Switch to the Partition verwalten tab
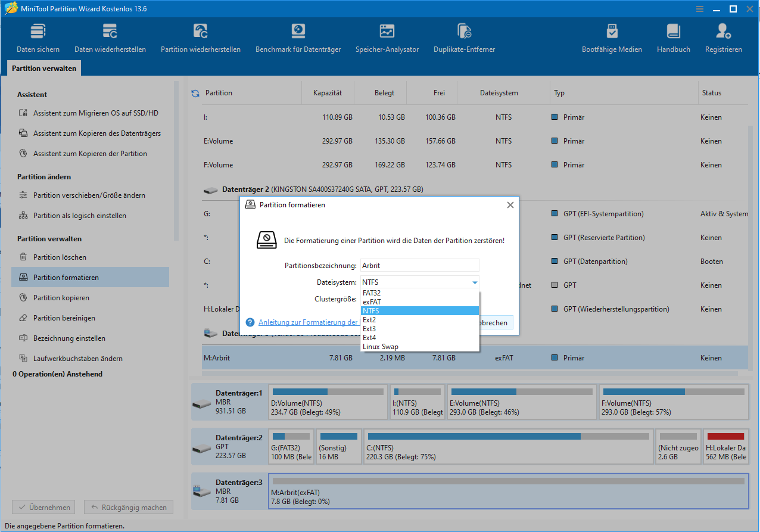 tap(44, 69)
